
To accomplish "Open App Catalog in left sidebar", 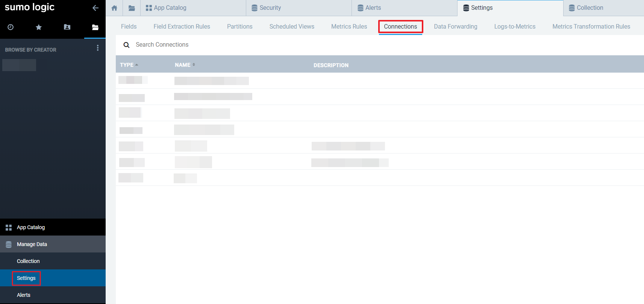I will (31, 227).
